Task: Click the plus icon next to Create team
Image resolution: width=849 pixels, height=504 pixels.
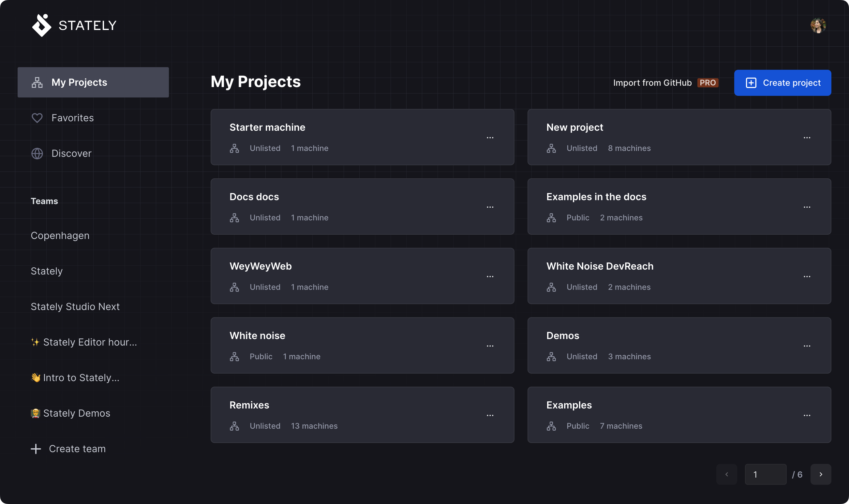Action: [36, 448]
